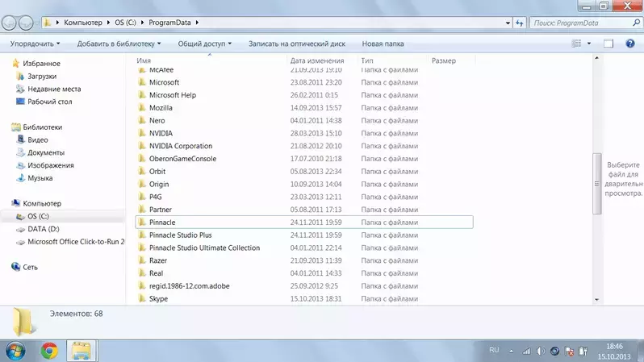
Task: Select Избранное in the navigation pane
Action: (x=41, y=63)
